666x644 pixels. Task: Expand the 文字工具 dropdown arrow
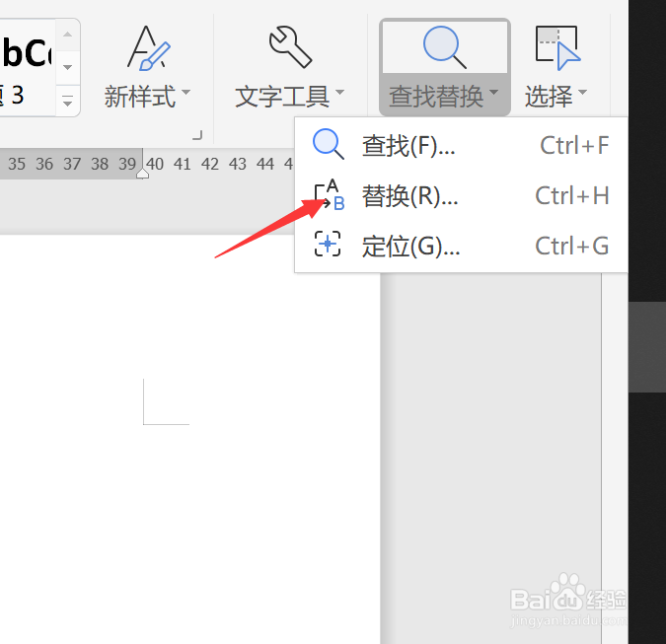pyautogui.click(x=339, y=92)
